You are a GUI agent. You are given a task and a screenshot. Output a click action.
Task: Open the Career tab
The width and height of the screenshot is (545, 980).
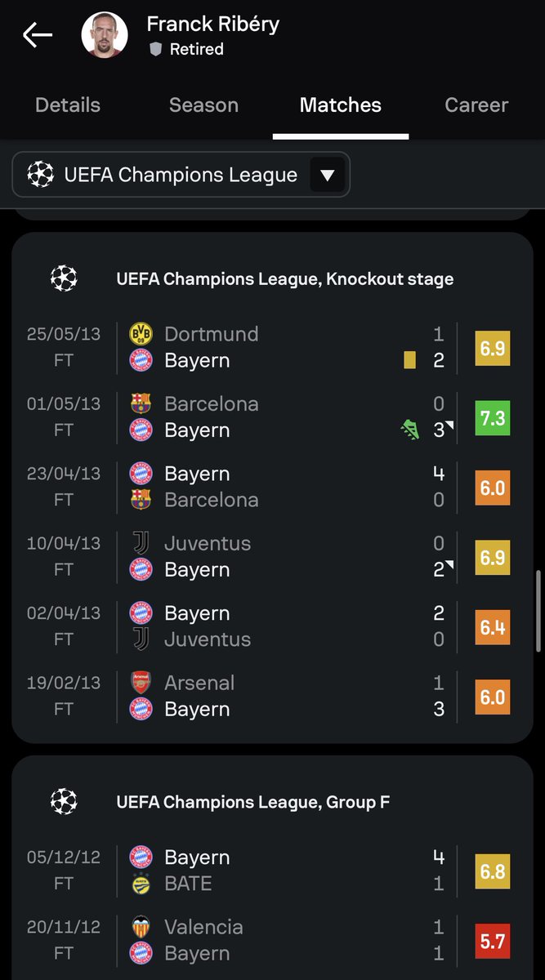[x=476, y=105]
